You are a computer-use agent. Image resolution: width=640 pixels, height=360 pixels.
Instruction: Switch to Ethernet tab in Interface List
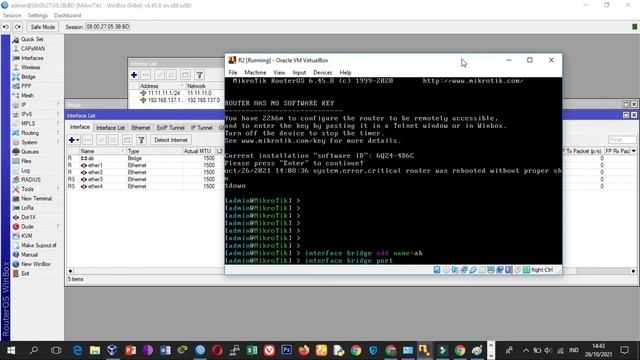140,128
